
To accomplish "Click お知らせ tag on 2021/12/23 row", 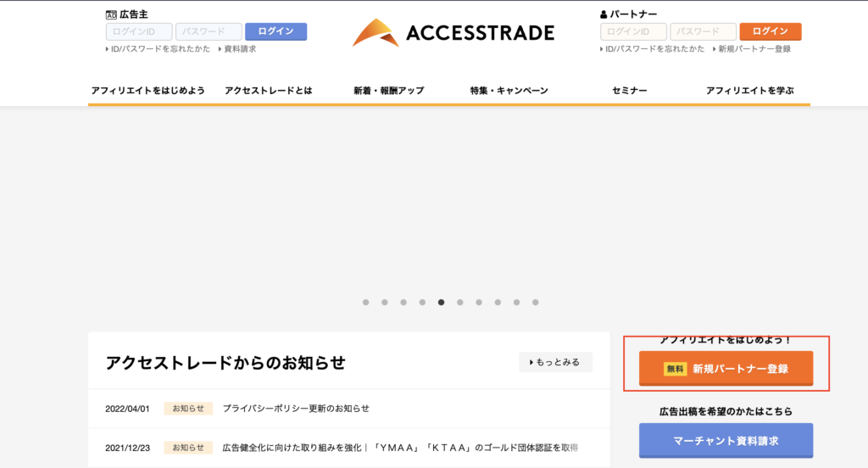I will click(x=188, y=448).
